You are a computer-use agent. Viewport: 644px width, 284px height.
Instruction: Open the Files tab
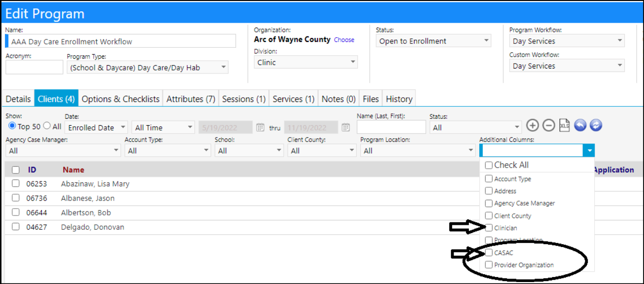pyautogui.click(x=371, y=99)
